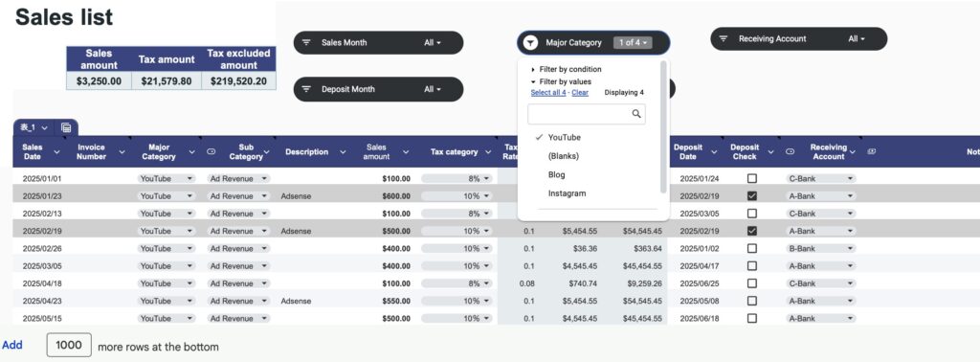Expand the Filter by condition section
This screenshot has width=980, height=362.
567,69
